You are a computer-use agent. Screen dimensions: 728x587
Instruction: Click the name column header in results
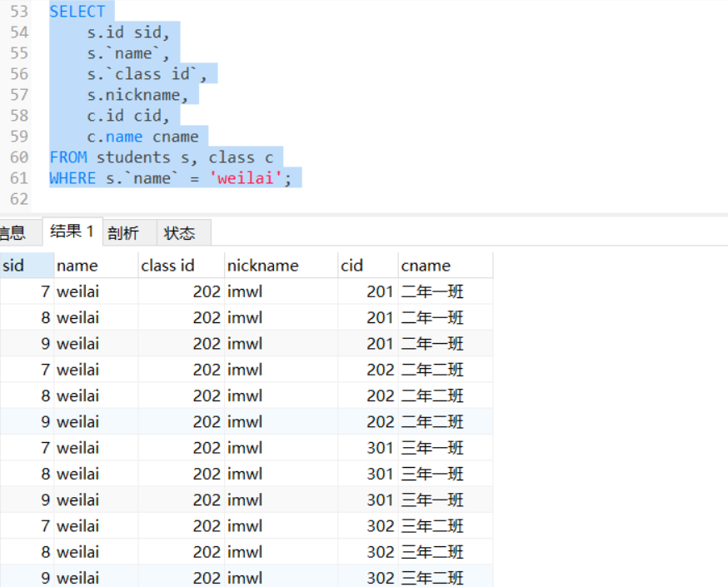coord(77,266)
